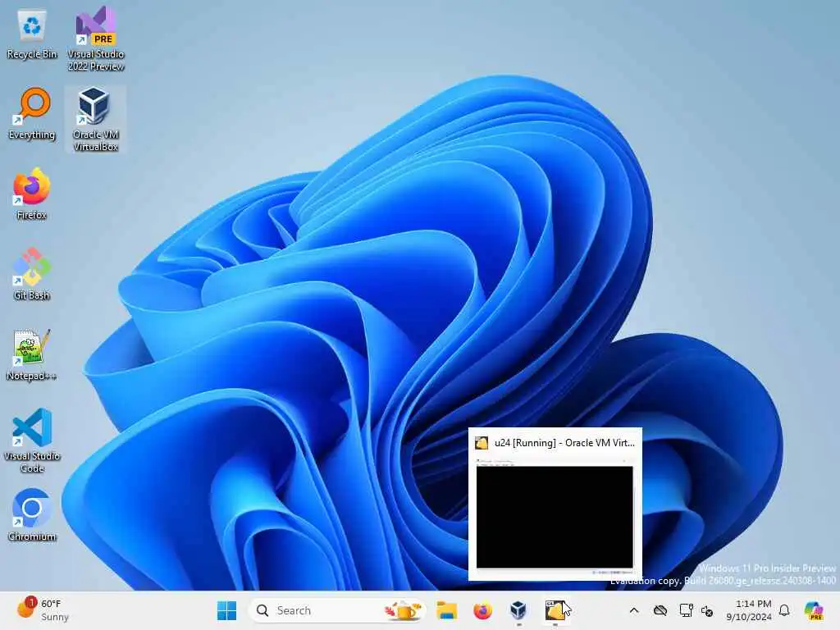Click the network display tray icon
This screenshot has height=630, width=840.
pyautogui.click(x=686, y=610)
